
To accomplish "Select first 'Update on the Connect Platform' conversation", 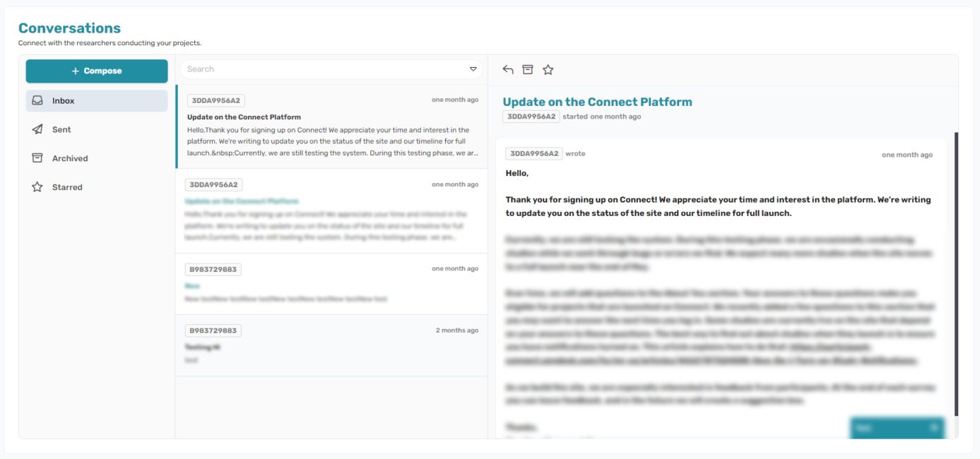I will point(331,127).
